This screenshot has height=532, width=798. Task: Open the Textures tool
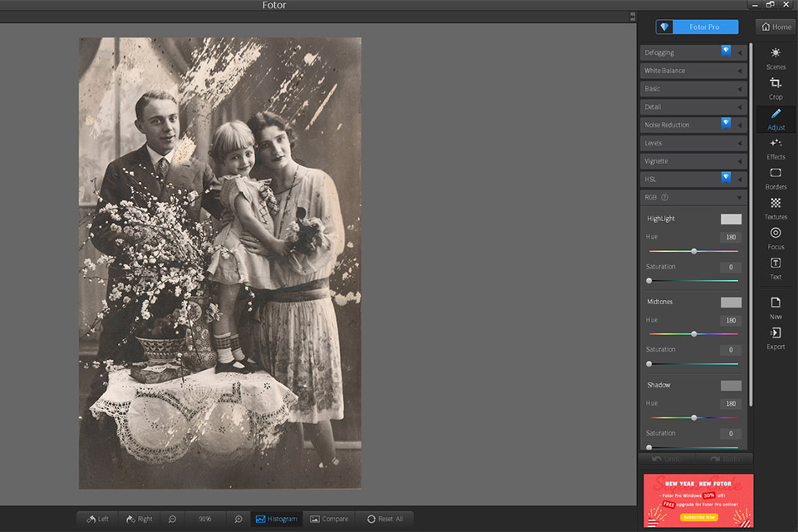(775, 208)
